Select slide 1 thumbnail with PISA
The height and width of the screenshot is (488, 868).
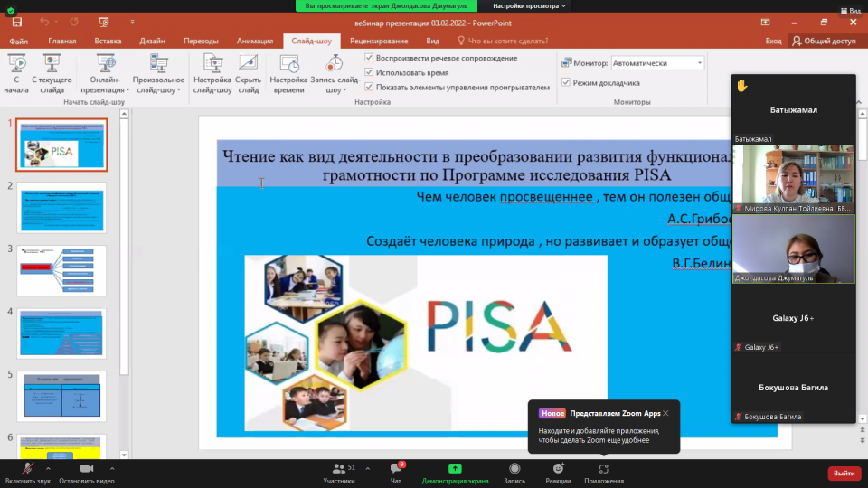[61, 145]
